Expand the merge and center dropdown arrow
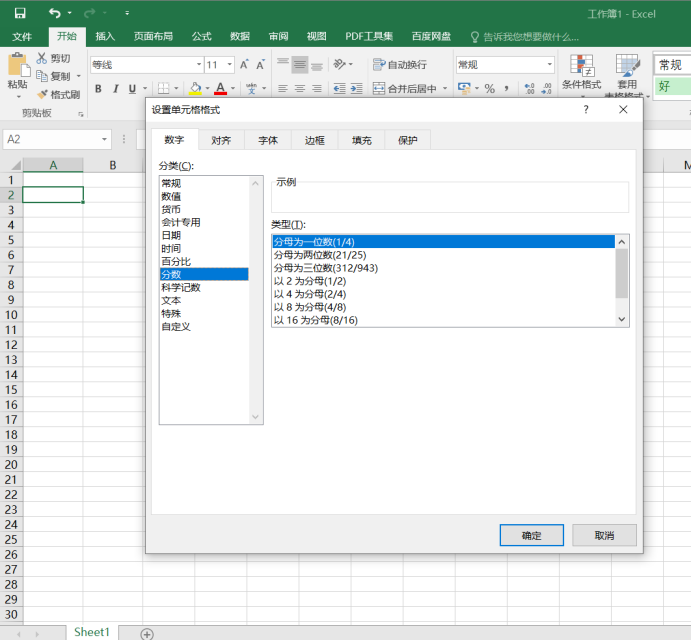 tap(445, 89)
